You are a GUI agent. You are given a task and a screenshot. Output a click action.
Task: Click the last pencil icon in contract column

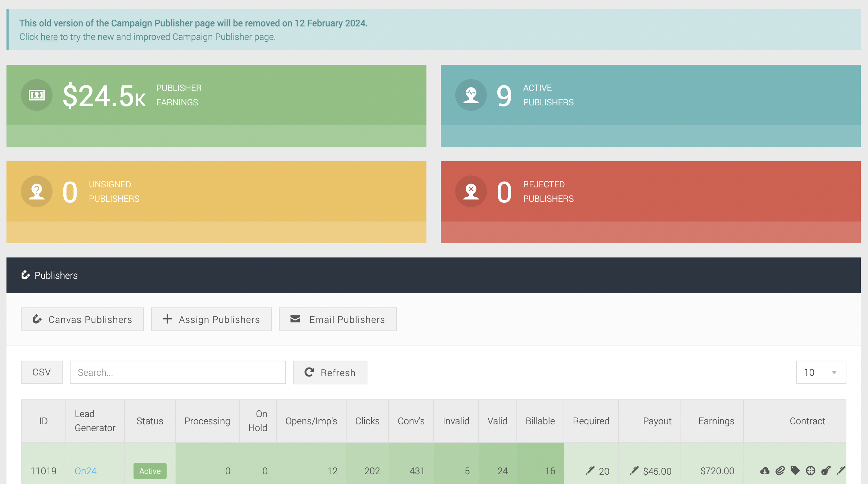tap(841, 470)
